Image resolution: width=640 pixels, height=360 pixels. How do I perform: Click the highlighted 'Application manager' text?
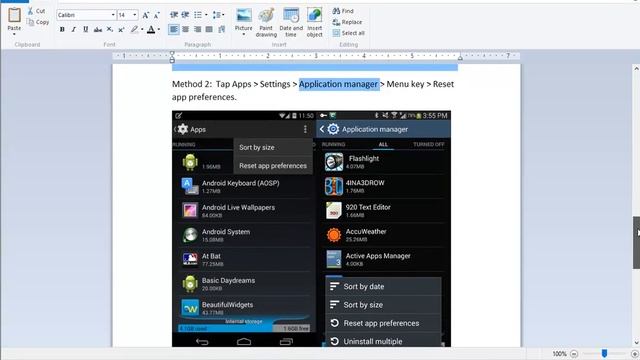[x=339, y=84]
